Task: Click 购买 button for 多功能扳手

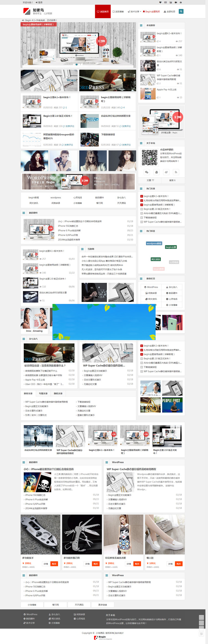Action: (54, 564)
